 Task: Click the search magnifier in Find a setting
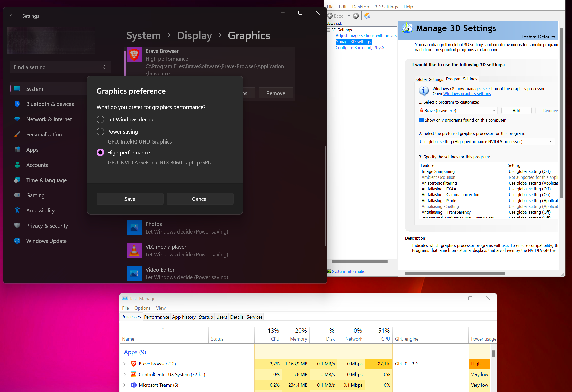click(x=104, y=67)
